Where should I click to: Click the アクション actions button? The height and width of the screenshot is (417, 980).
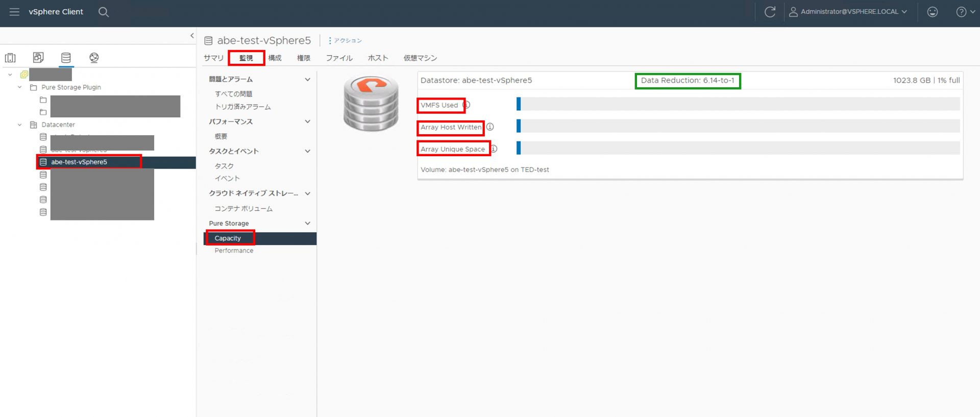(345, 41)
